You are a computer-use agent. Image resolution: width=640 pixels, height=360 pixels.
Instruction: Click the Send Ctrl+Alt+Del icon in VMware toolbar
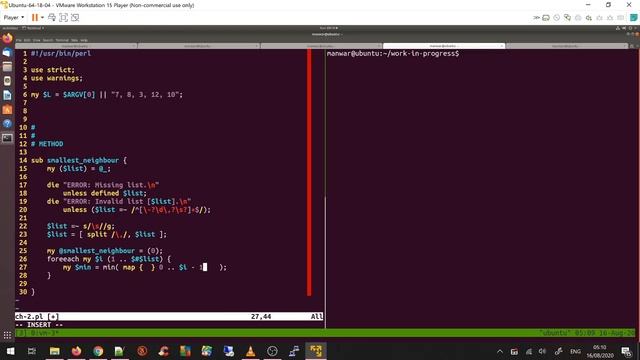(52, 18)
